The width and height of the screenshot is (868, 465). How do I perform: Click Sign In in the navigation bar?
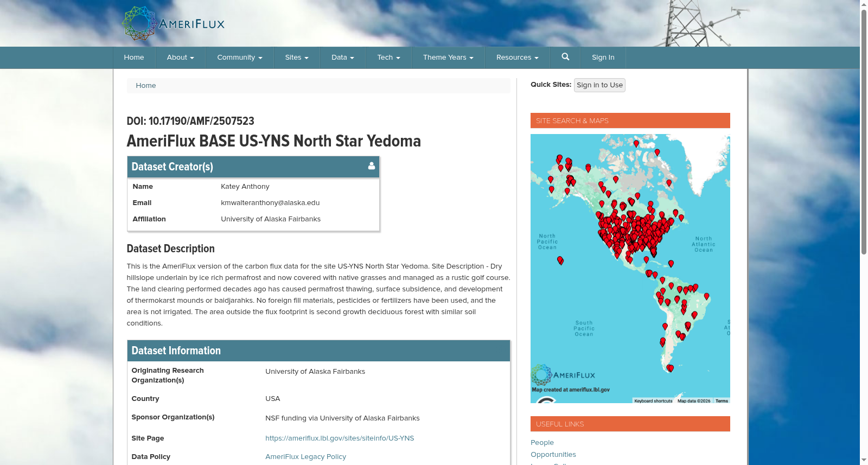603,58
